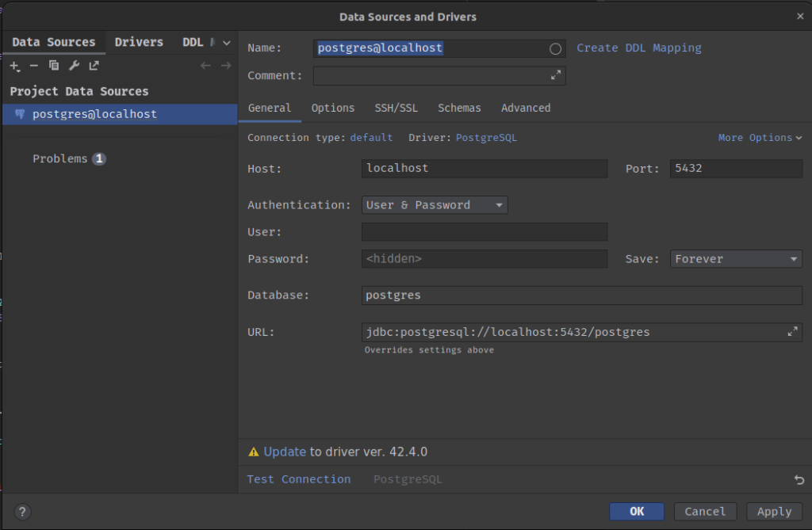The image size is (812, 530).
Task: Open the SSH/SSL tab
Action: [x=396, y=108]
